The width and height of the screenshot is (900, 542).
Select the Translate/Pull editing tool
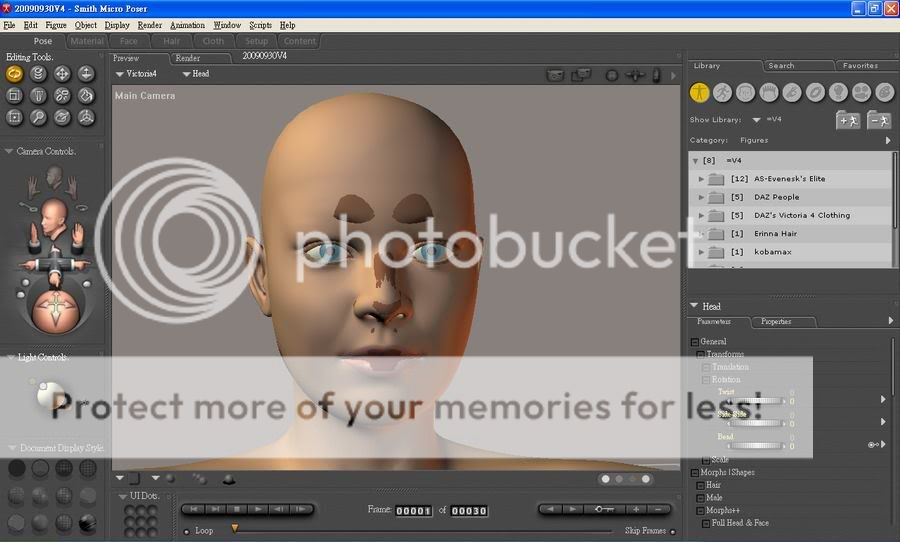pos(62,73)
